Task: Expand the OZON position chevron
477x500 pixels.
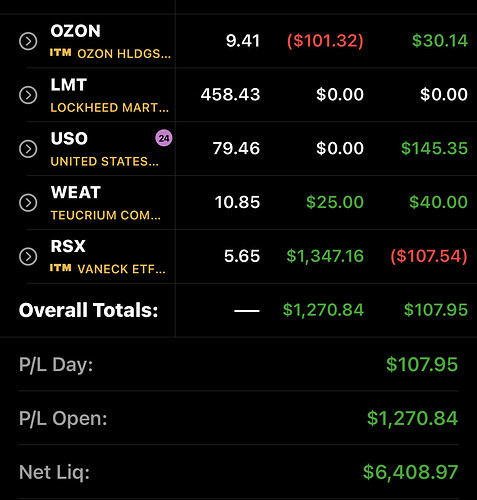Action: [x=28, y=41]
